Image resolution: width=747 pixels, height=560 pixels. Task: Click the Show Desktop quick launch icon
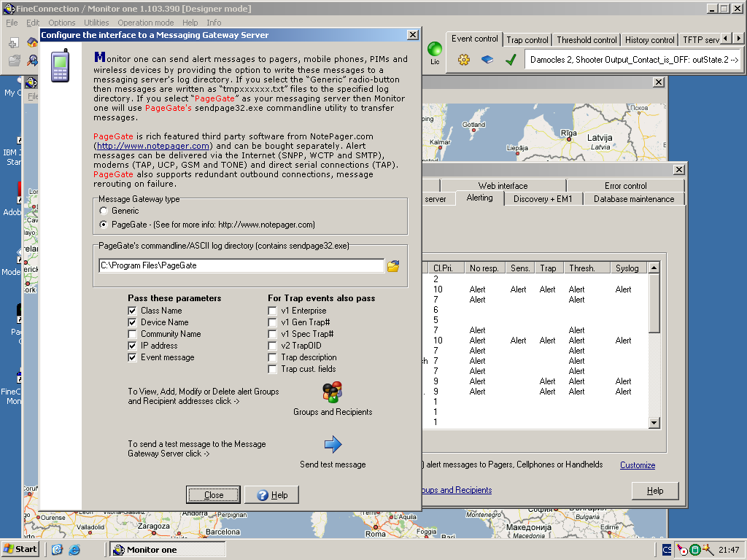57,550
